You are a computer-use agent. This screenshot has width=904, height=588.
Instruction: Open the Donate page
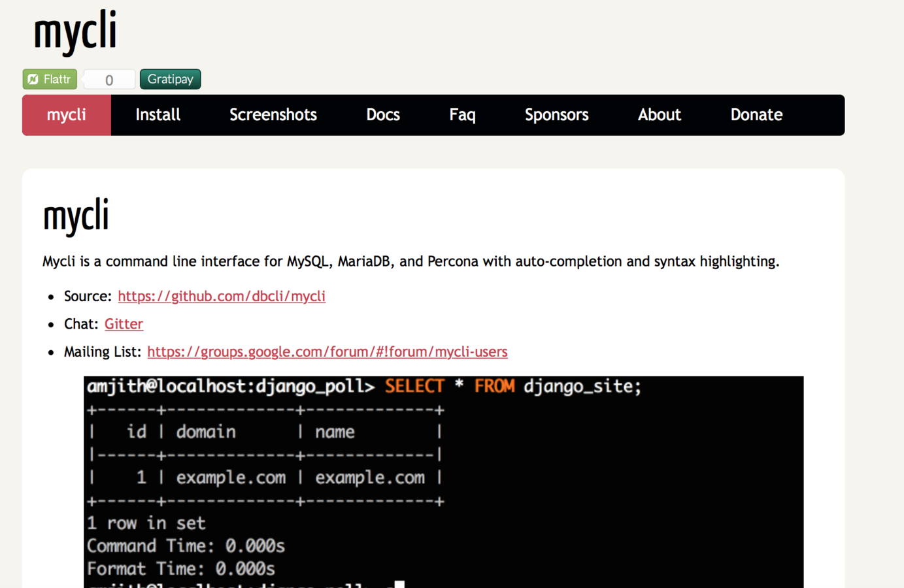point(756,115)
